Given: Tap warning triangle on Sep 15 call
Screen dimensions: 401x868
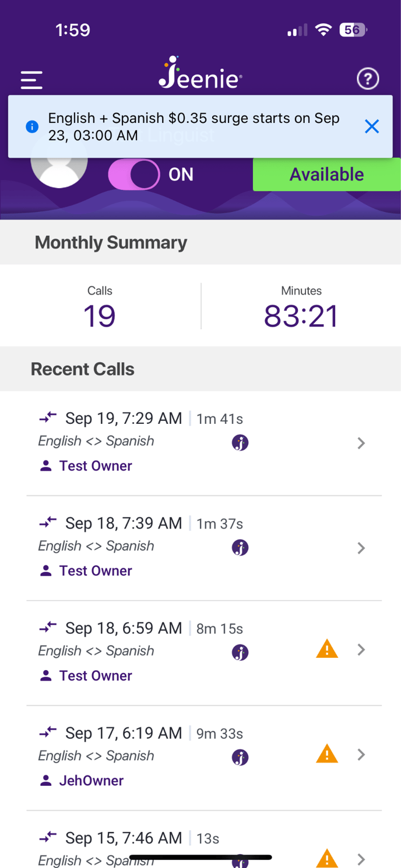Looking at the screenshot, I should [327, 858].
